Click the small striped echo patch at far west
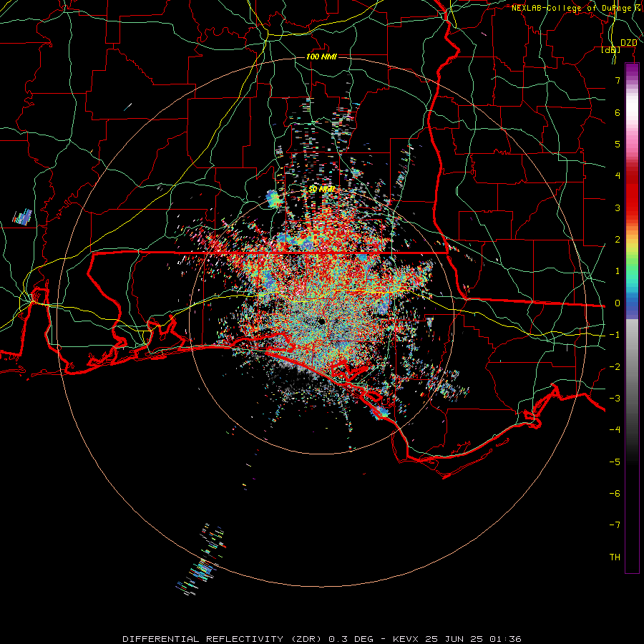Image resolution: width=644 pixels, height=644 pixels. (23, 217)
